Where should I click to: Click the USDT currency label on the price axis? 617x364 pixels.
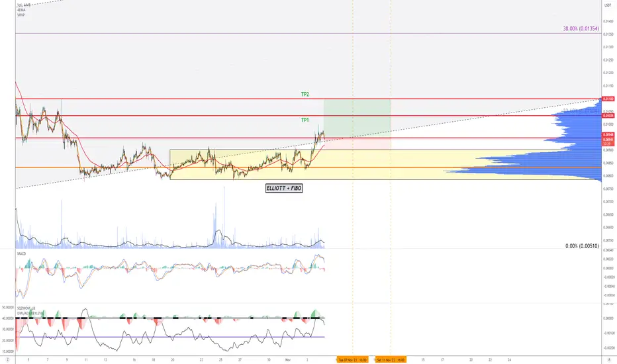608,5
